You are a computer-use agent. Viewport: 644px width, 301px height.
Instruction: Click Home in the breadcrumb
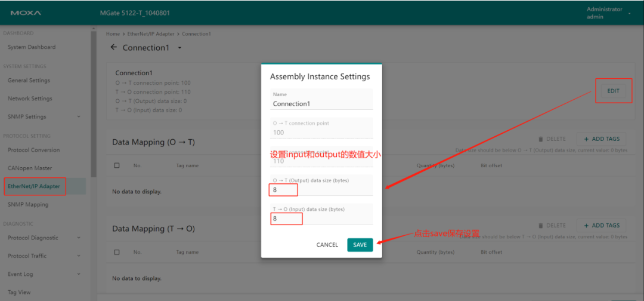[x=113, y=34]
